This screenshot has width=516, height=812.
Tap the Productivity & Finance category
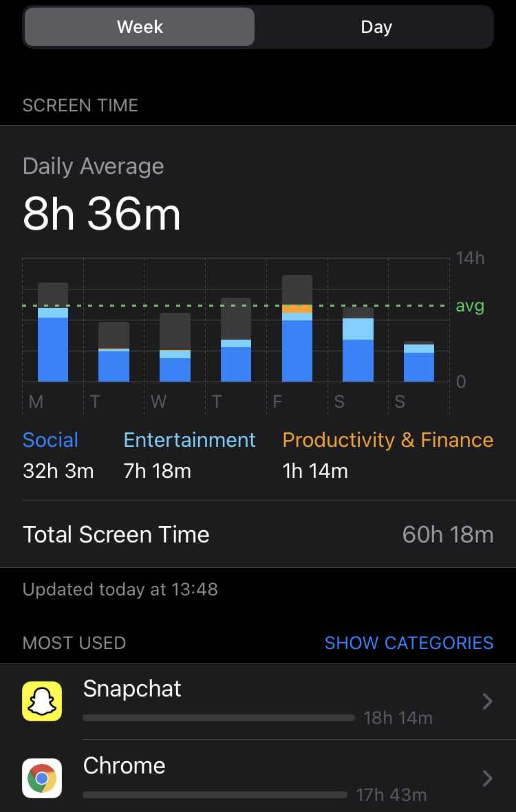(x=387, y=455)
